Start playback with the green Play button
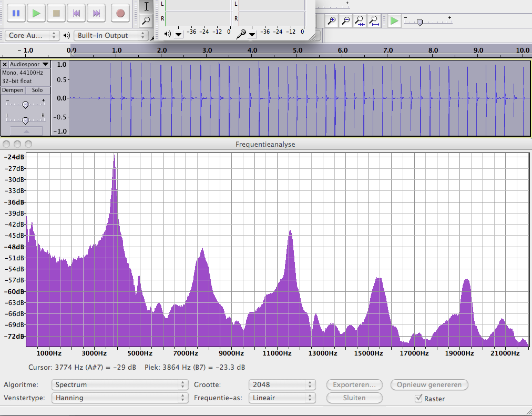 coord(36,13)
